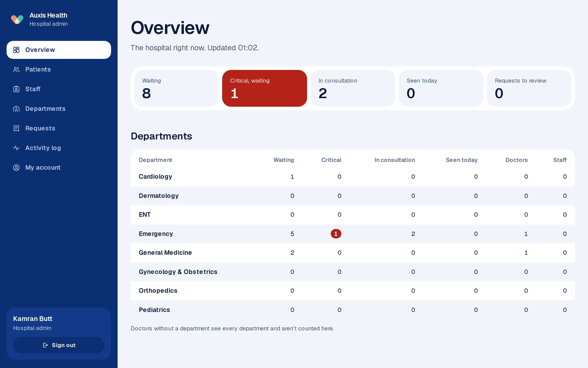Open the Requests to review card
The width and height of the screenshot is (588, 368).
pyautogui.click(x=529, y=88)
